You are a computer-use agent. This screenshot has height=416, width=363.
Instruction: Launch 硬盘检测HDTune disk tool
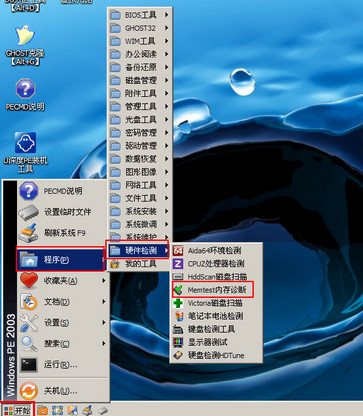coord(216,355)
